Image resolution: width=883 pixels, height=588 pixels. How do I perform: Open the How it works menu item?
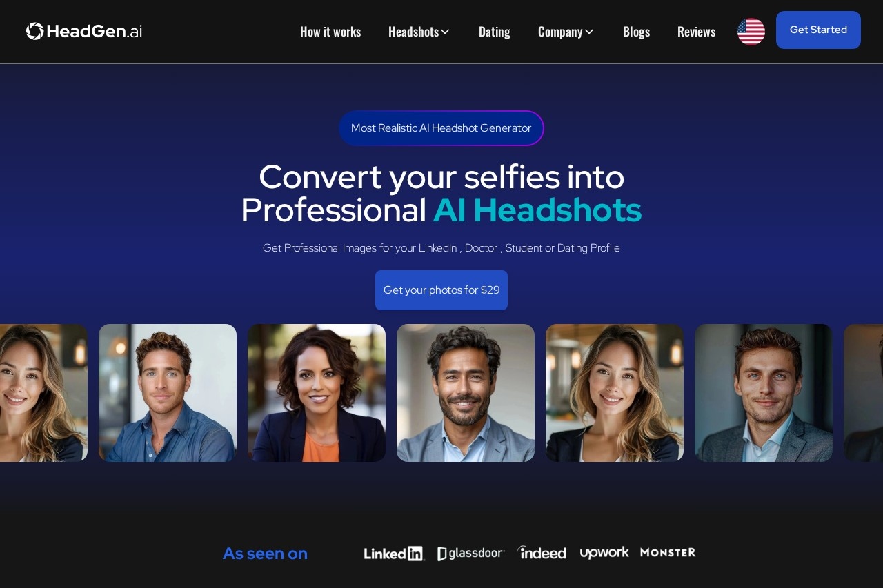coord(330,32)
